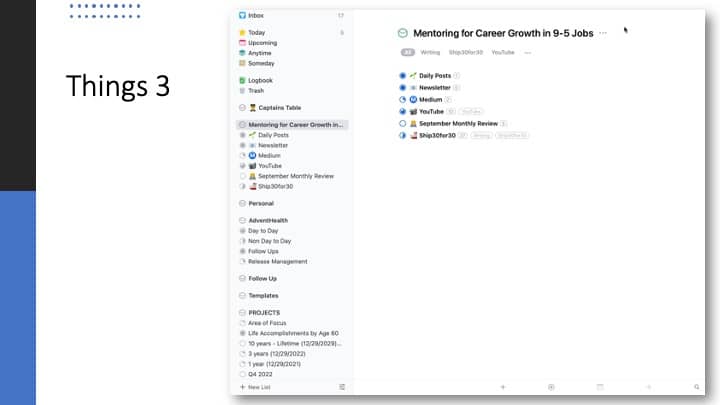This screenshot has height=405, width=720.
Task: Open September Monthly Review in main list
Action: [458, 123]
